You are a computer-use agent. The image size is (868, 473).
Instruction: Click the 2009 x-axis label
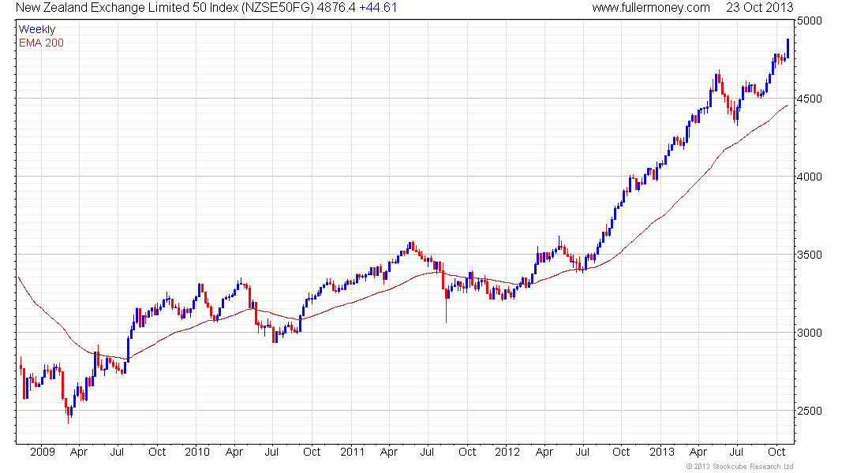pos(42,452)
